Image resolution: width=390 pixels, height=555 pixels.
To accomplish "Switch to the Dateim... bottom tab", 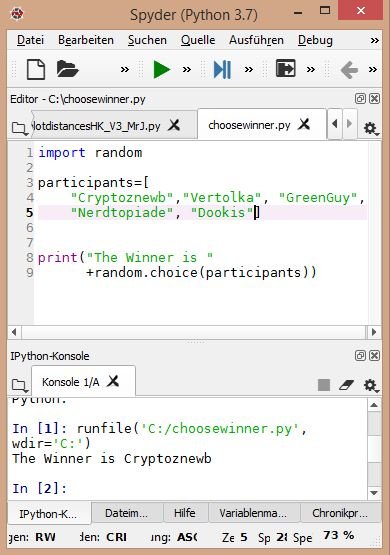I will point(126,513).
